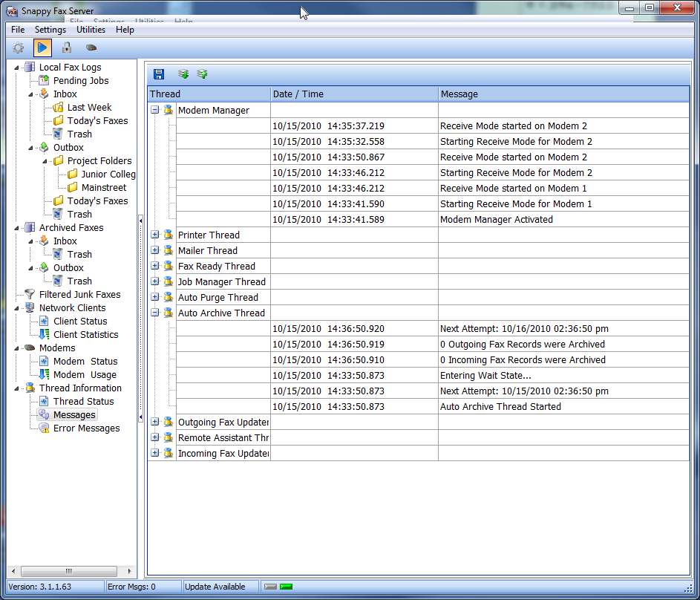Viewport: 700px width, 600px height.
Task: Open the Help menu
Action: coord(125,30)
